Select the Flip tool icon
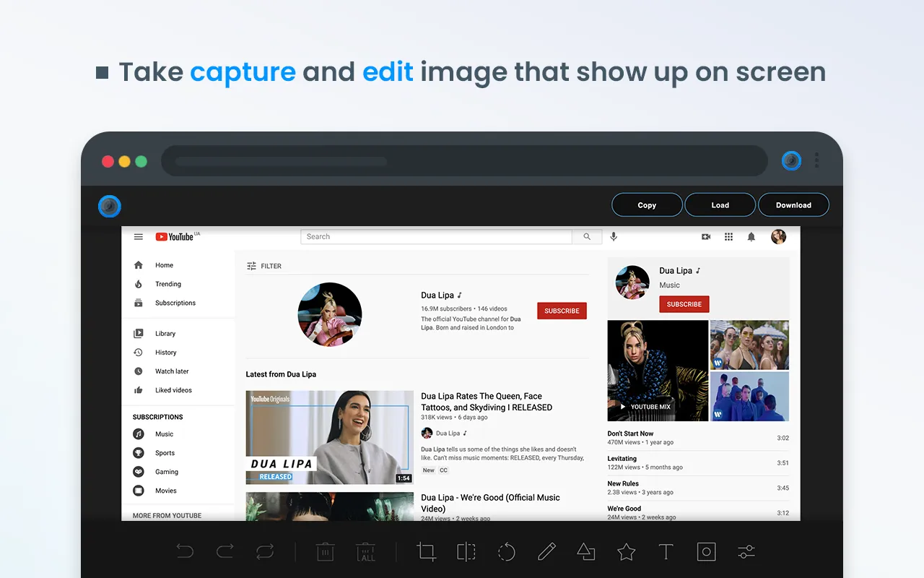Viewport: 924px width, 578px height. tap(466, 553)
